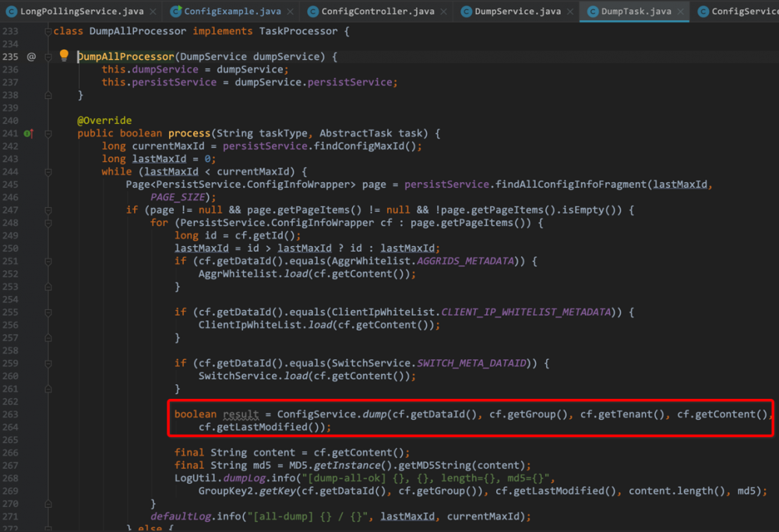Viewport: 779px width, 532px height.
Task: Place the cursor on DumpAllProcessor constructor name
Action: click(x=125, y=57)
